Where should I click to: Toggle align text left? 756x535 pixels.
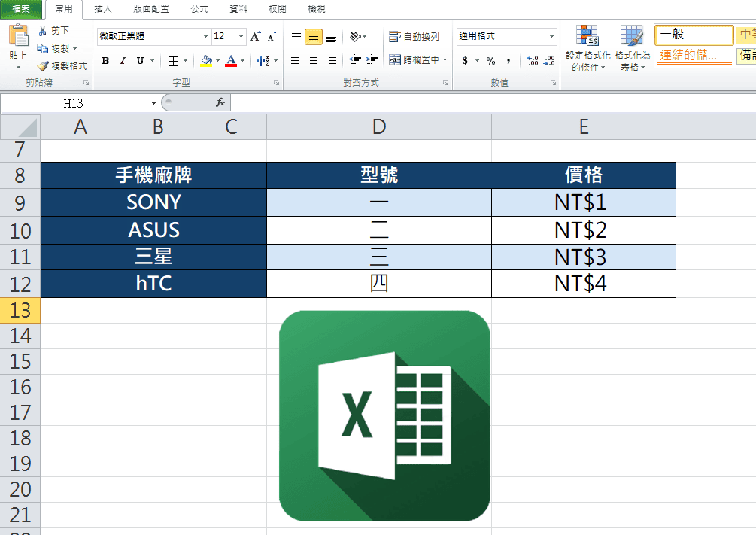tap(296, 59)
